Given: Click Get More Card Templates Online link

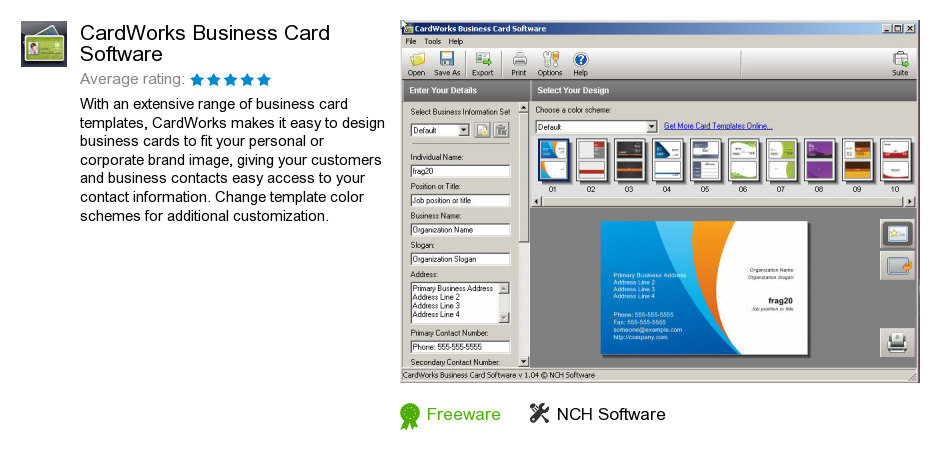Looking at the screenshot, I should (718, 126).
